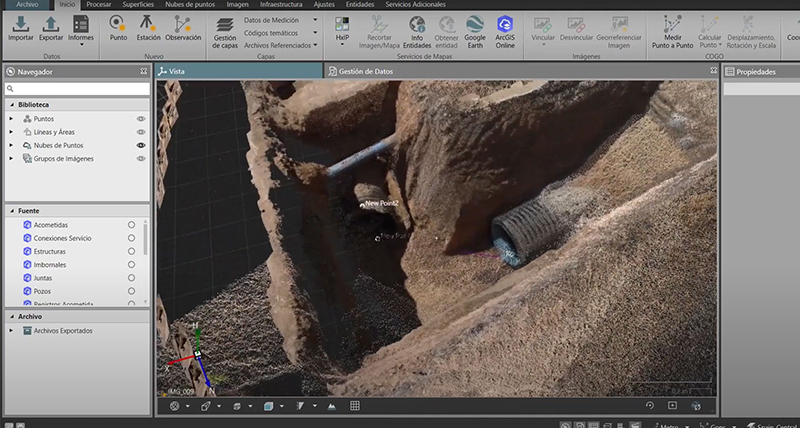
Task: Expand the Archivos Exportados node
Action: tap(11, 330)
